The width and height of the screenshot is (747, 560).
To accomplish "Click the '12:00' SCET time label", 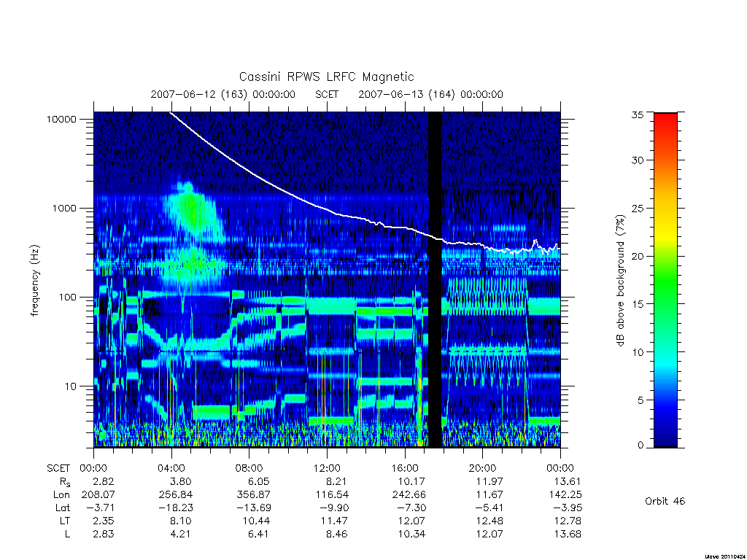I will tap(327, 468).
